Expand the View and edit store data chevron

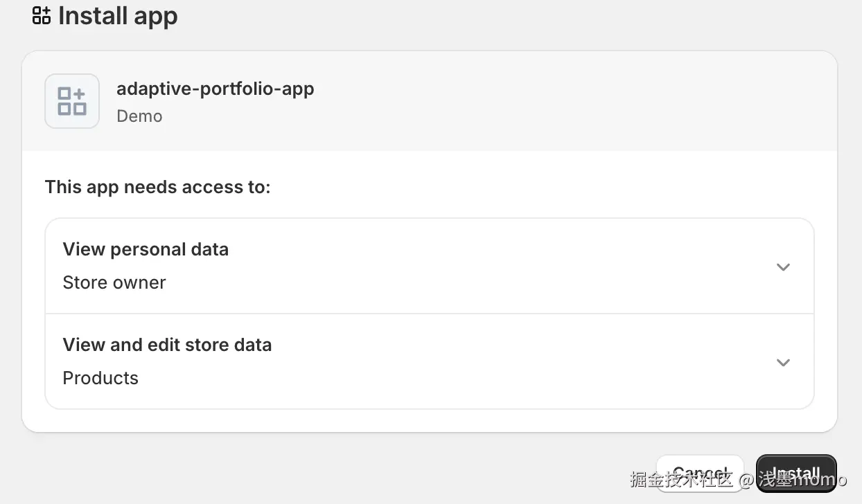(x=783, y=363)
